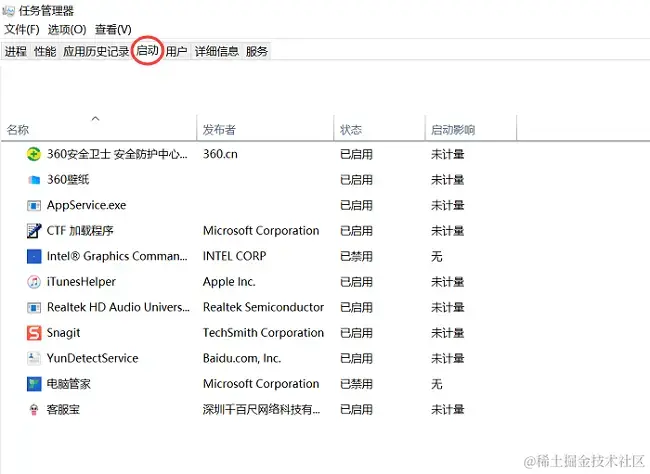
Task: Click 无 startup impact of 电脑管家 row
Action: [x=437, y=384]
